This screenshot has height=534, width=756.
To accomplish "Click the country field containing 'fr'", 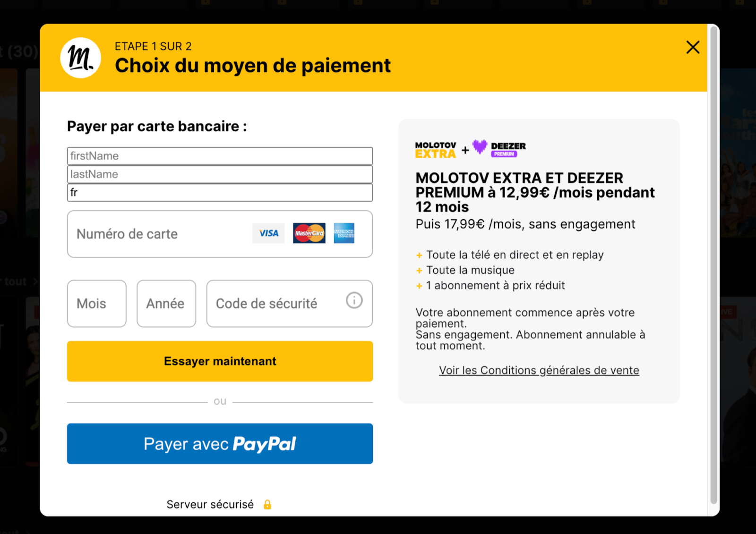I will coord(220,193).
